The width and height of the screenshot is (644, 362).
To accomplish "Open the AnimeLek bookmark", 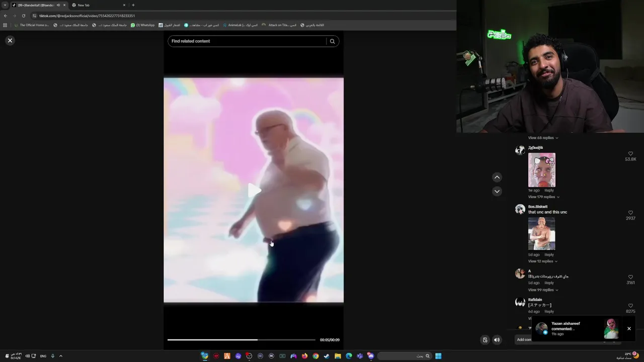I will click(x=241, y=25).
